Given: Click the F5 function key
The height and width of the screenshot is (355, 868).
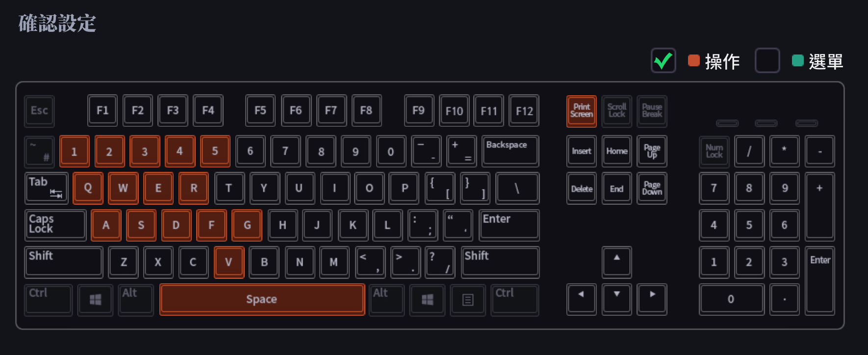Looking at the screenshot, I should (x=260, y=111).
